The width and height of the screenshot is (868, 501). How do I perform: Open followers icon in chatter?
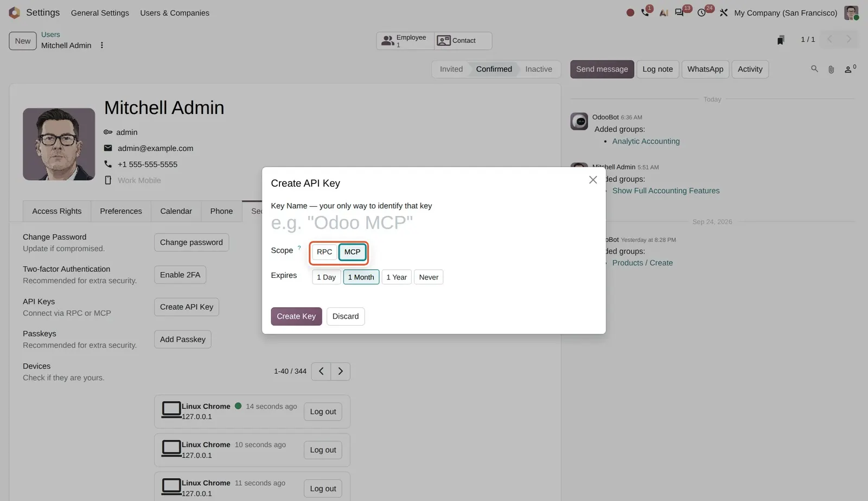pos(849,69)
